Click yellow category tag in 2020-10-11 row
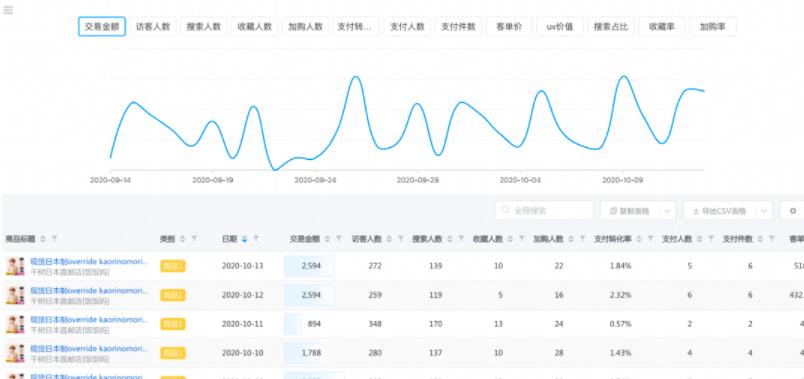The image size is (804, 379). [x=173, y=324]
